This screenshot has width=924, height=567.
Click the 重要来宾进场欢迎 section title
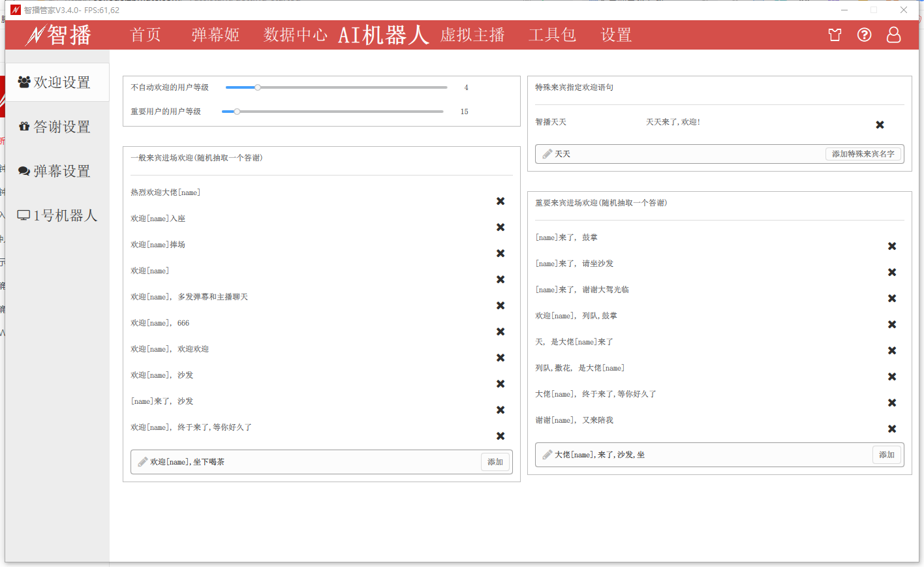(601, 203)
